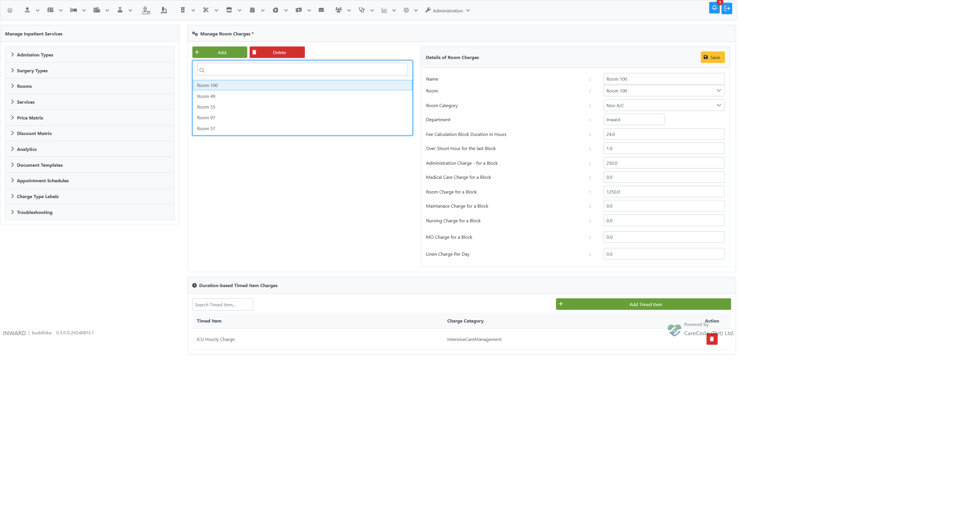Viewport: 980px width, 516px height.
Task: Expand Charge Type Labels section
Action: (90, 197)
